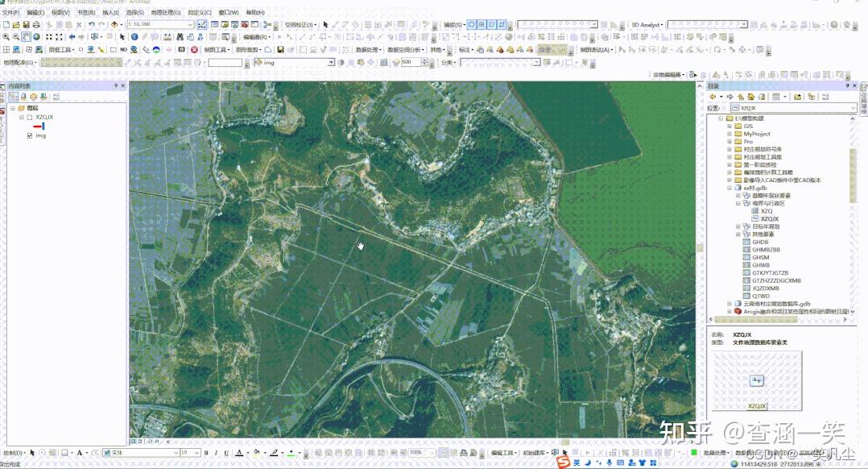Image resolution: width=868 pixels, height=469 pixels.
Task: Uncheck the img layer visibility checkbox
Action: pyautogui.click(x=30, y=135)
